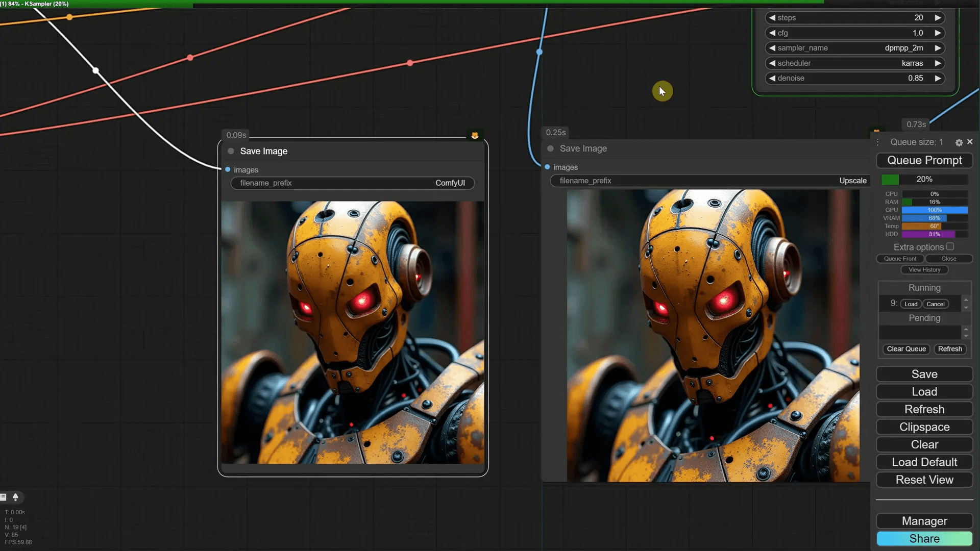The width and height of the screenshot is (980, 551).
Task: Open the Manager menu
Action: point(924,521)
